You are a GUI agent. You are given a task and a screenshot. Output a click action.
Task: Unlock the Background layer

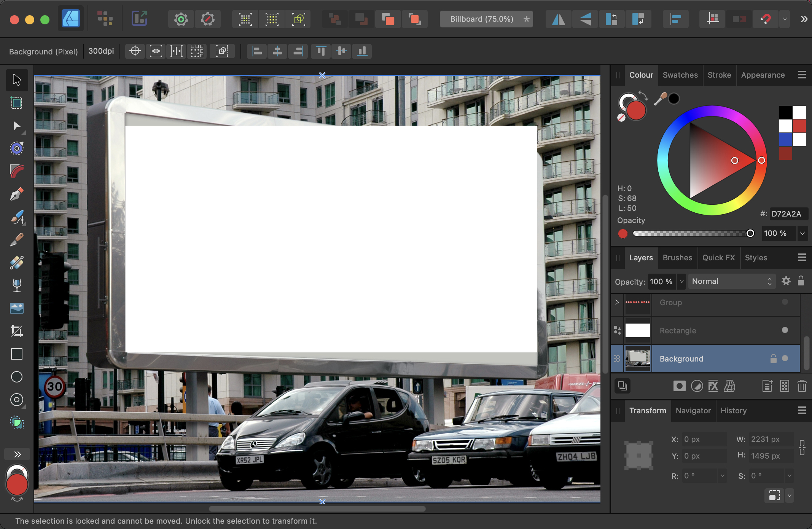point(773,359)
